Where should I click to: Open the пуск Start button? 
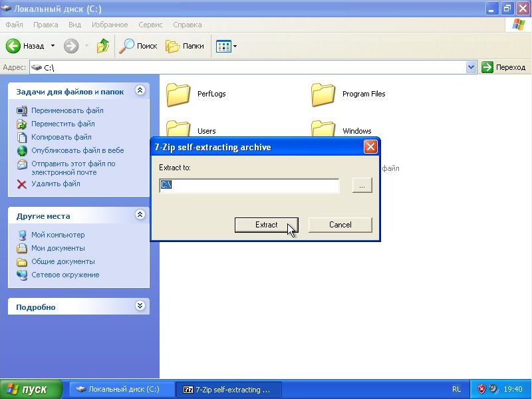point(31,389)
